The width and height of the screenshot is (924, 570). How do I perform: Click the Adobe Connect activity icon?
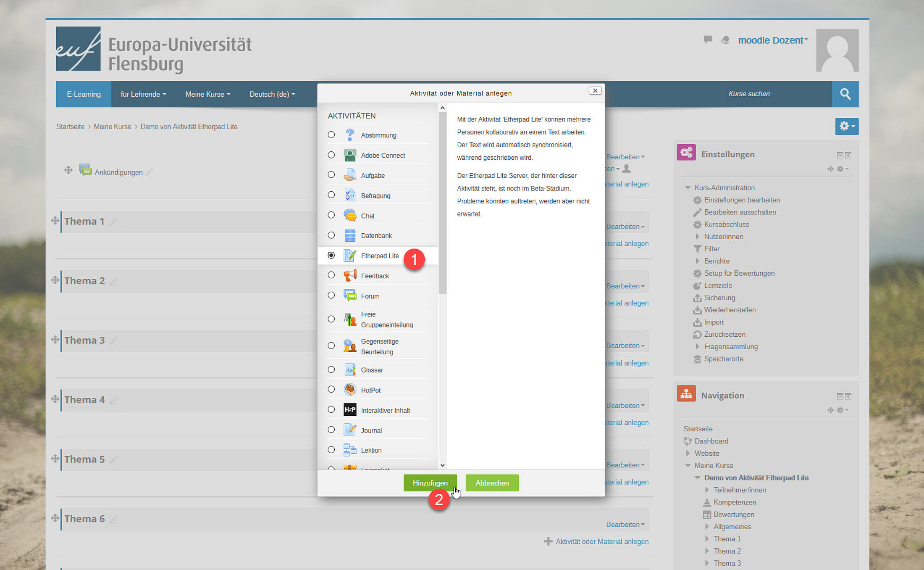tap(349, 155)
